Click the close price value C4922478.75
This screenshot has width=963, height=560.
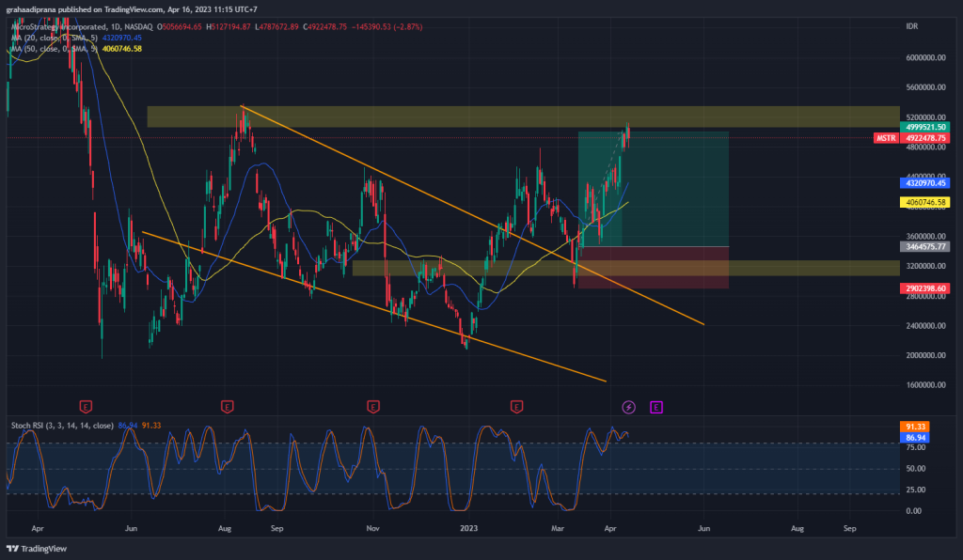tap(324, 27)
